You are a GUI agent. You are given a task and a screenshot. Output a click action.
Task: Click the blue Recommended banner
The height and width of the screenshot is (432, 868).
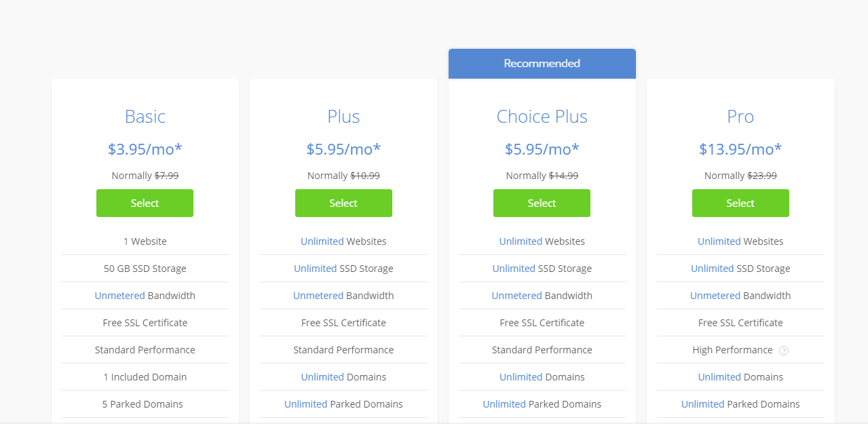click(542, 64)
